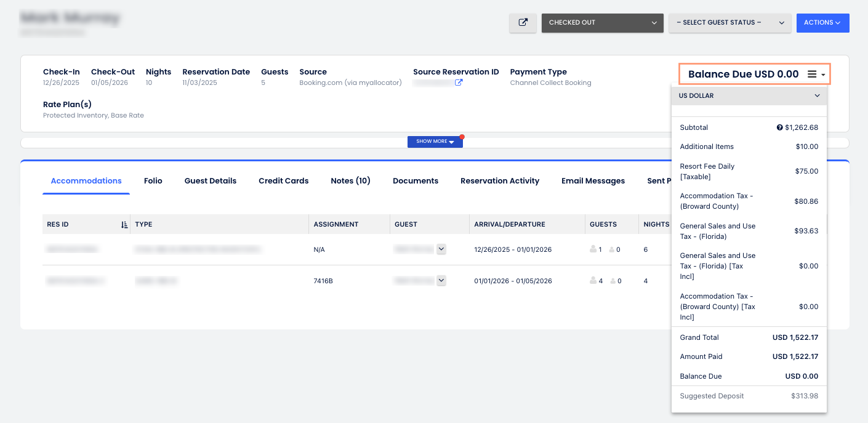Click the Channel Collect Booking payment type
Image resolution: width=868 pixels, height=423 pixels.
[x=550, y=83]
